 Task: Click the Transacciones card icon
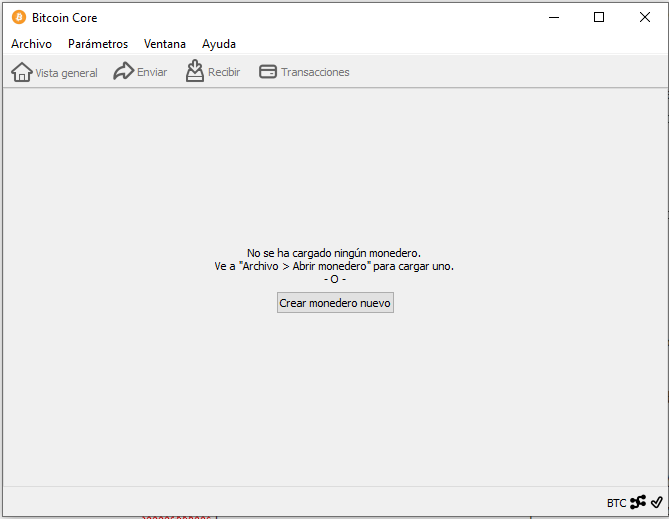268,71
